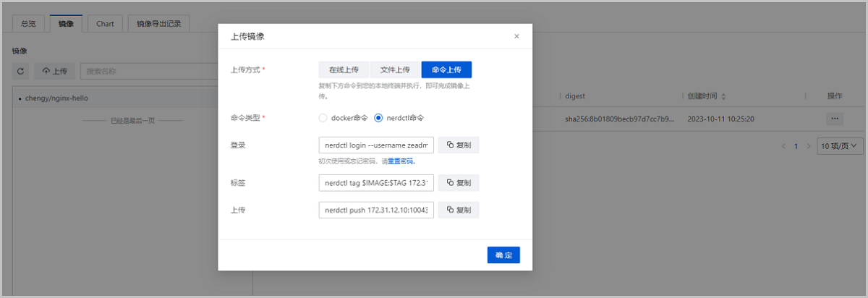This screenshot has width=868, height=298.
Task: Copy the 上传 push command
Action: click(x=459, y=210)
